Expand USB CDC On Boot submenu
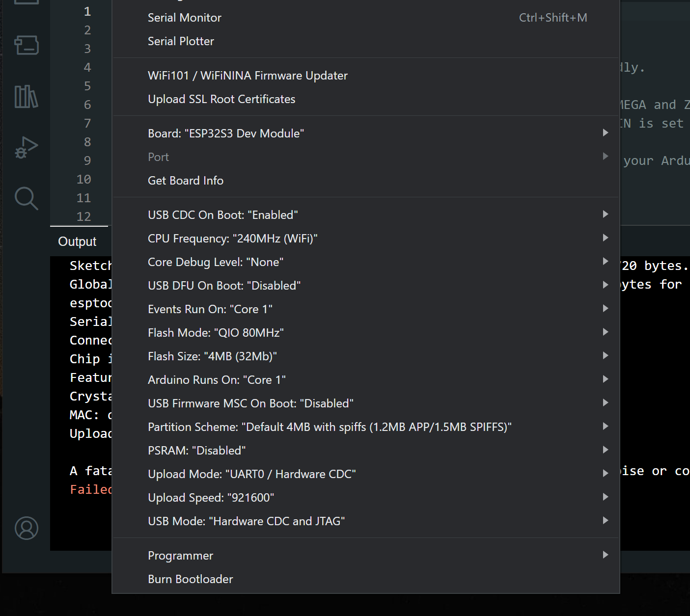Viewport: 690px width, 616px height. [366, 215]
